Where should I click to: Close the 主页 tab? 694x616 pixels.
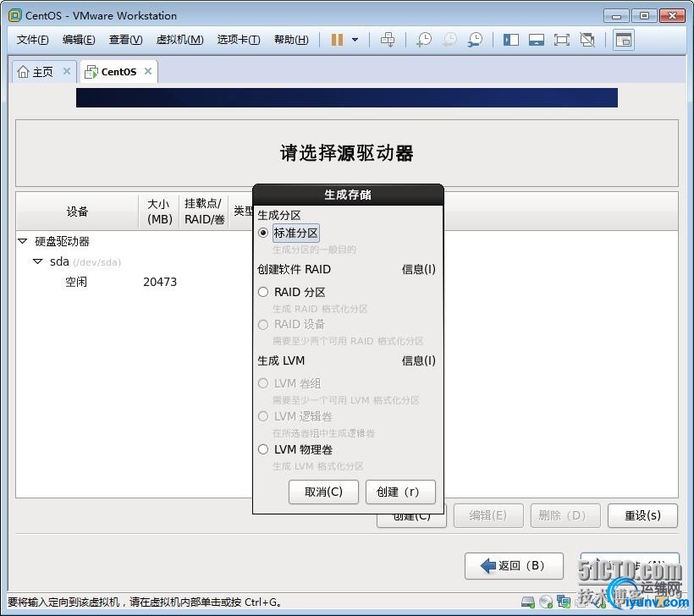pos(67,71)
